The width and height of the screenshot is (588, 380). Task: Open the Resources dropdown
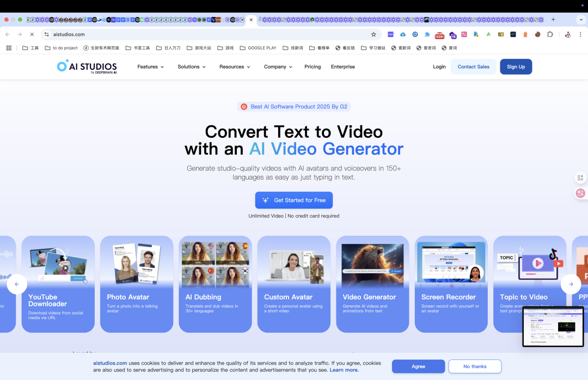[x=235, y=67]
